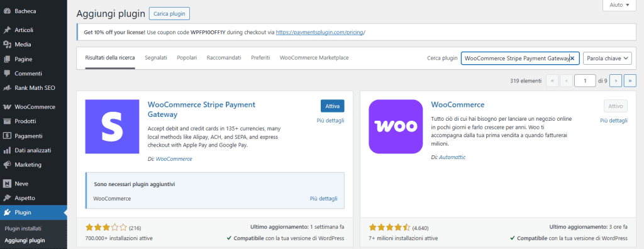The image size is (644, 249).
Task: Open Aggiungi plugin submenu item
Action: click(25, 240)
